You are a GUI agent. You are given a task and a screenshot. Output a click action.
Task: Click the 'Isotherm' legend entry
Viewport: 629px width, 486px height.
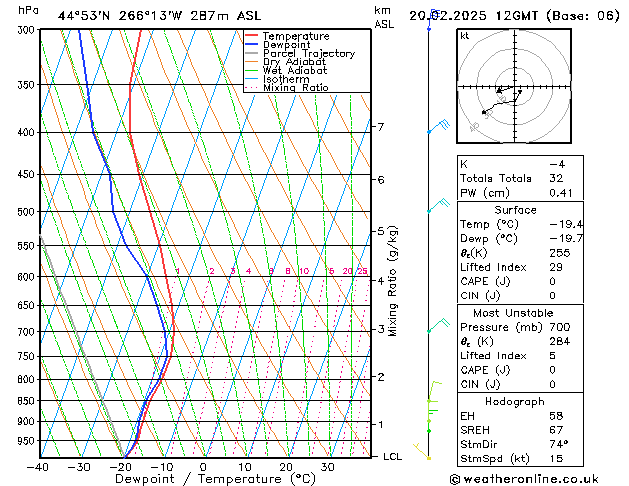click(x=286, y=79)
